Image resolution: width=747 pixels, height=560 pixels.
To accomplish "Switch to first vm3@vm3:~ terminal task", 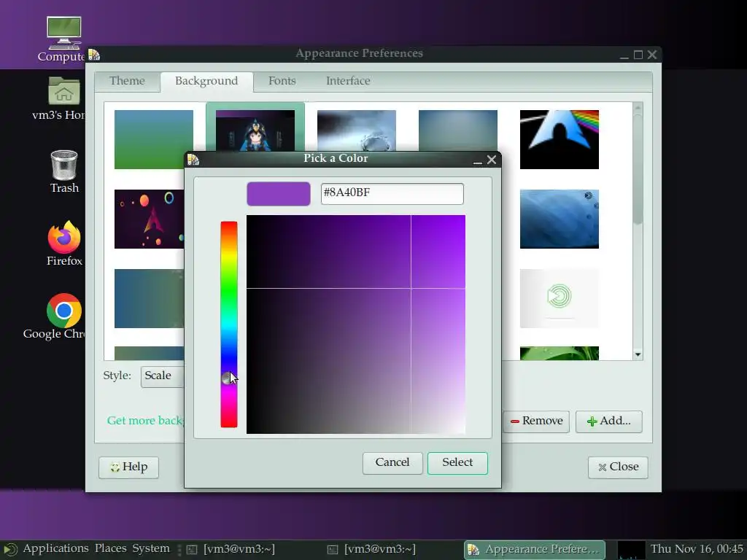I will [231, 550].
